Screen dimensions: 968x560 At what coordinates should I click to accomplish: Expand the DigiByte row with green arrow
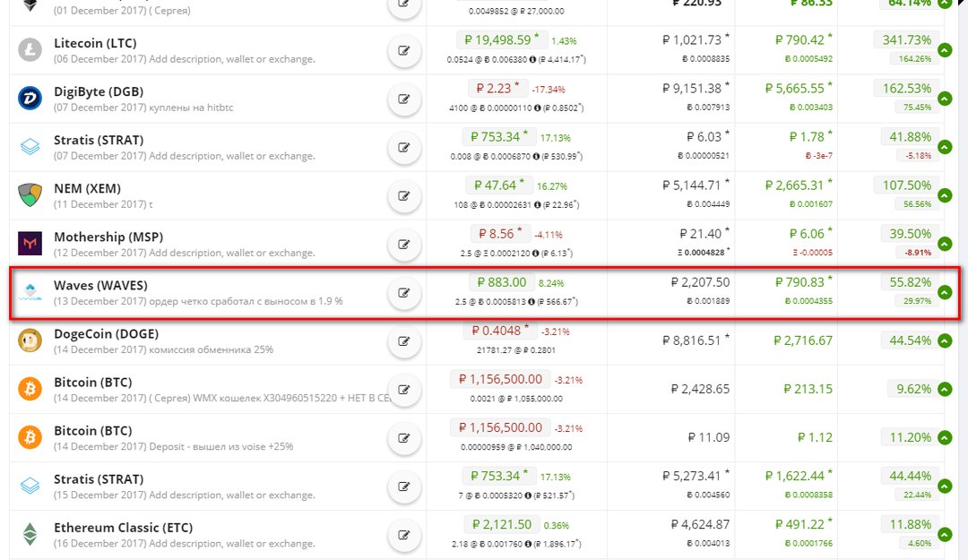[945, 99]
